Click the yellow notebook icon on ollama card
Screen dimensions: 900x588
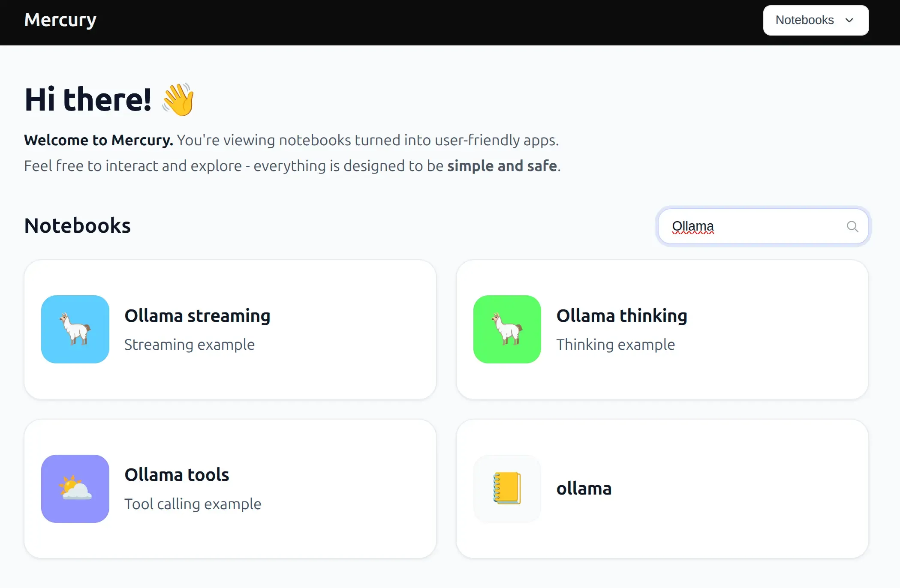tap(507, 488)
